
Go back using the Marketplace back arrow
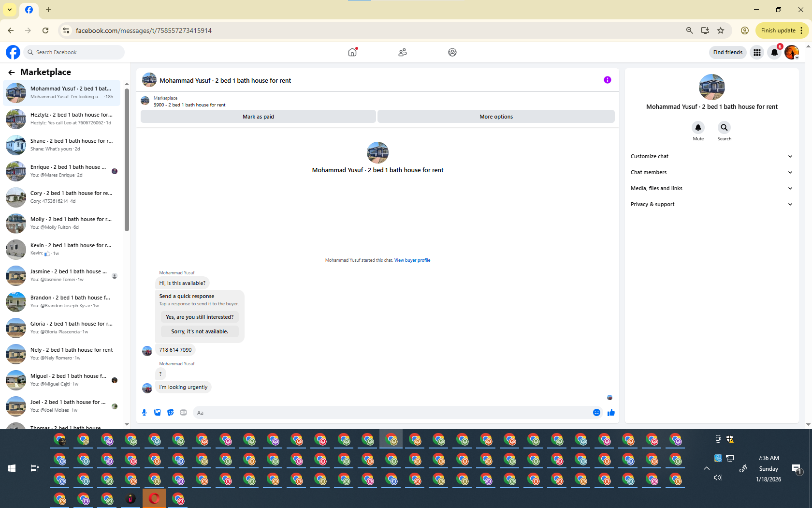[12, 73]
